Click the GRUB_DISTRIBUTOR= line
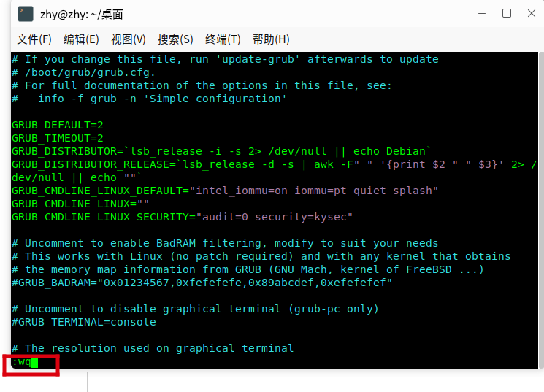 [219, 151]
